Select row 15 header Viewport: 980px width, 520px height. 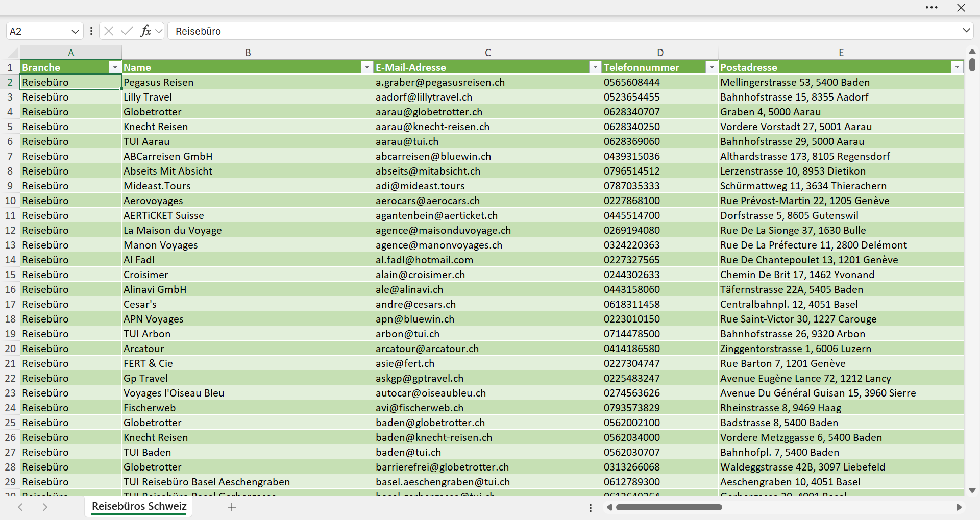(x=10, y=275)
